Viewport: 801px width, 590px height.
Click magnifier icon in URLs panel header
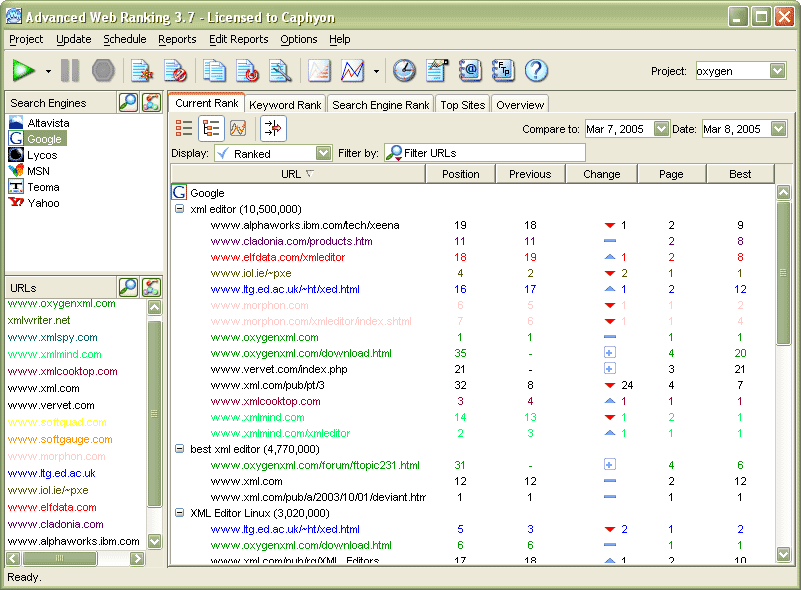[128, 288]
